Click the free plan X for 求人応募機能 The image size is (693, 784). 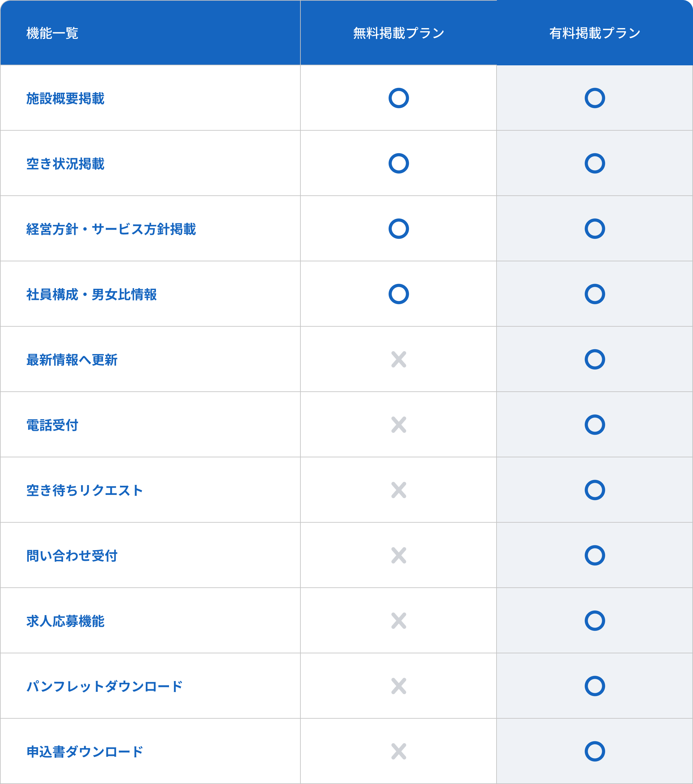tap(398, 621)
